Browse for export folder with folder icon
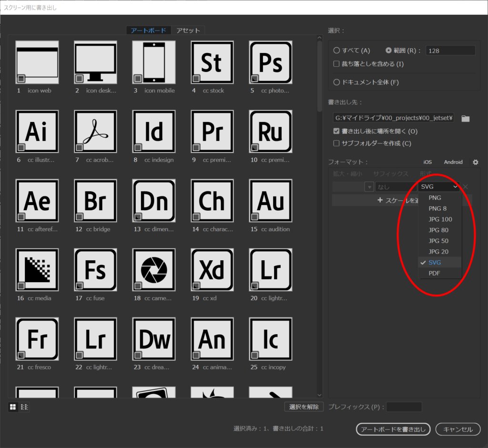Screen dimensions: 488x448 465,118
